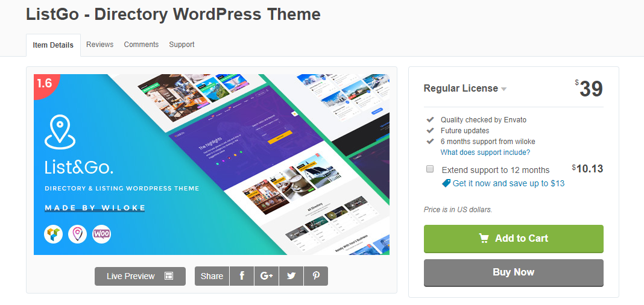This screenshot has height=305, width=644.
Task: Click the Add to Cart button
Action: tap(513, 239)
